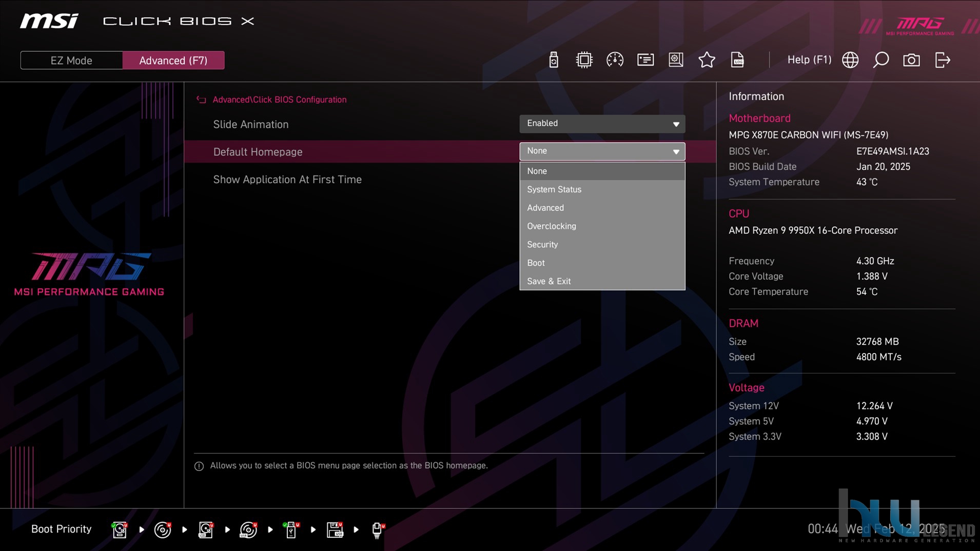The height and width of the screenshot is (551, 980).
Task: Select the USB key boot device icon
Action: tap(291, 529)
